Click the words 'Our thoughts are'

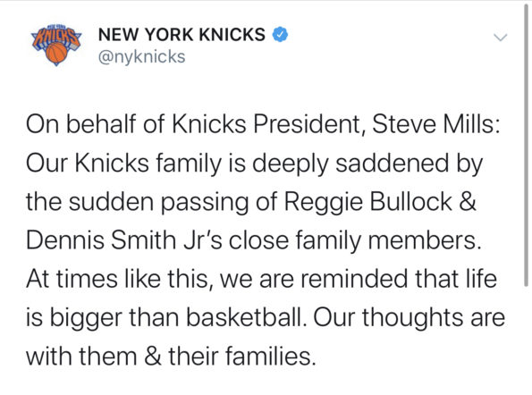click(410, 319)
